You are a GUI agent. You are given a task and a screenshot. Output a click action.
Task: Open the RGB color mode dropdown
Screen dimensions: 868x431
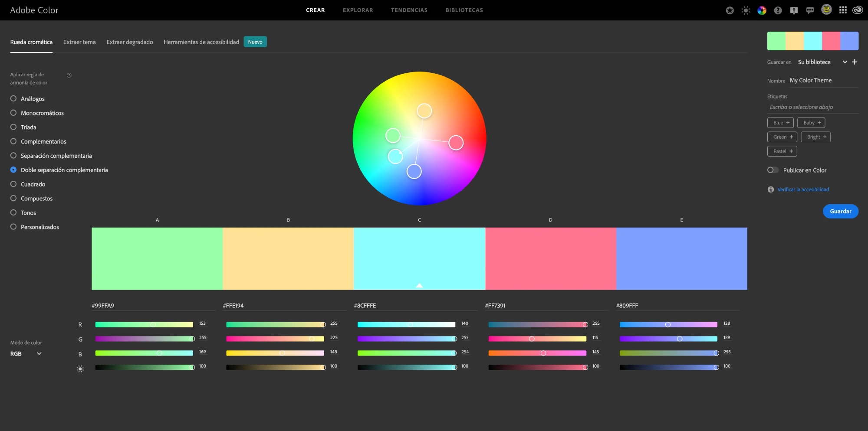point(26,354)
